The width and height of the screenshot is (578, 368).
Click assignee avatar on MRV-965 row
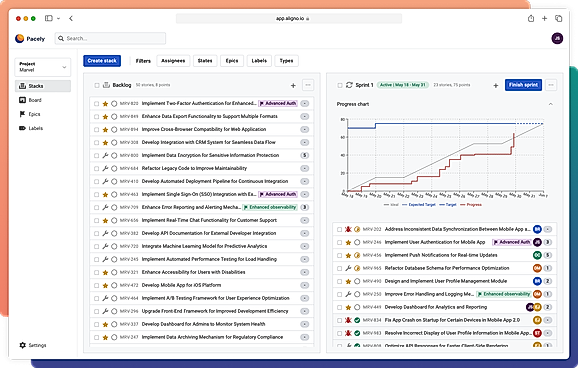click(x=537, y=268)
